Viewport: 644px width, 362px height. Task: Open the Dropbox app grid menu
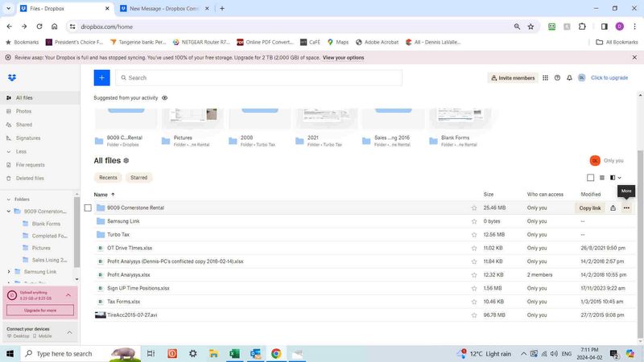pos(545,78)
